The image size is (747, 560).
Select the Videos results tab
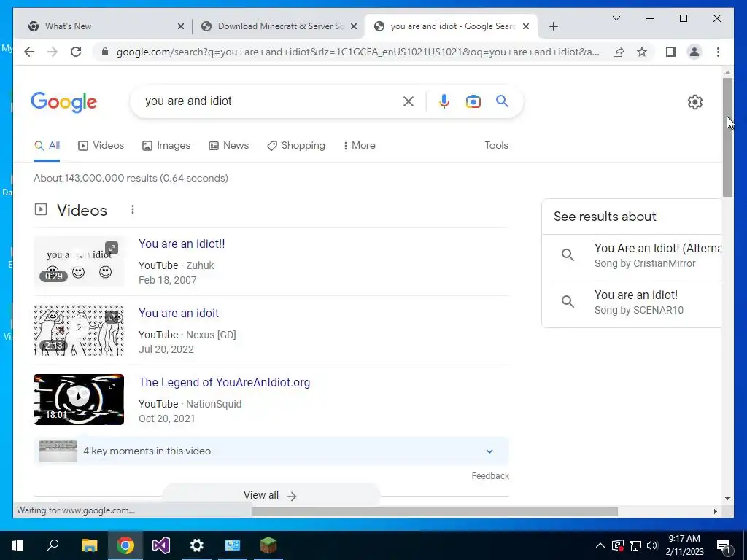(101, 145)
